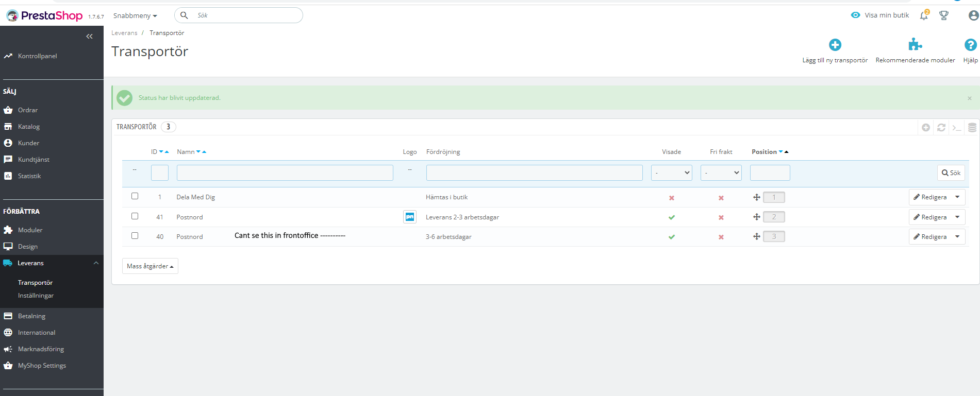Click the Namn filter input field

point(285,173)
